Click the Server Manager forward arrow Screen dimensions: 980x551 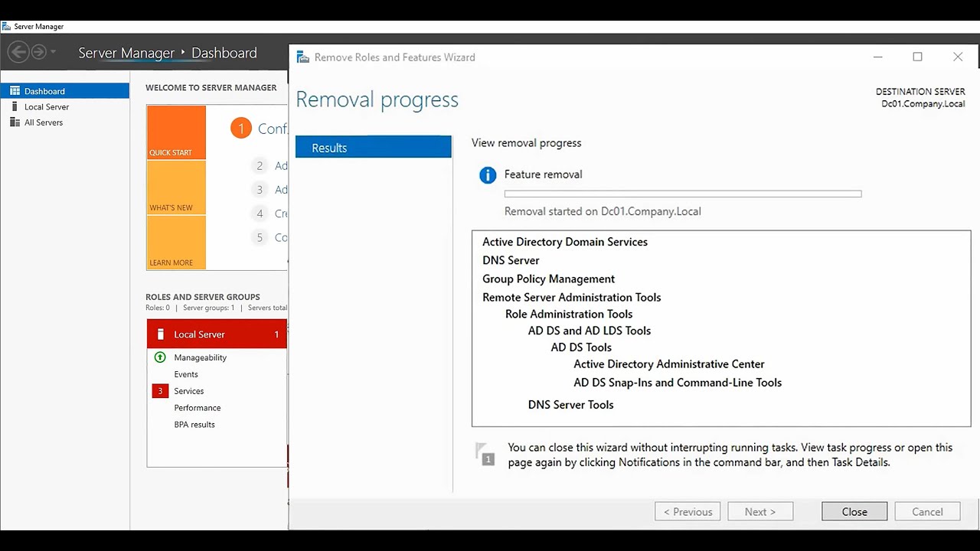pyautogui.click(x=38, y=52)
